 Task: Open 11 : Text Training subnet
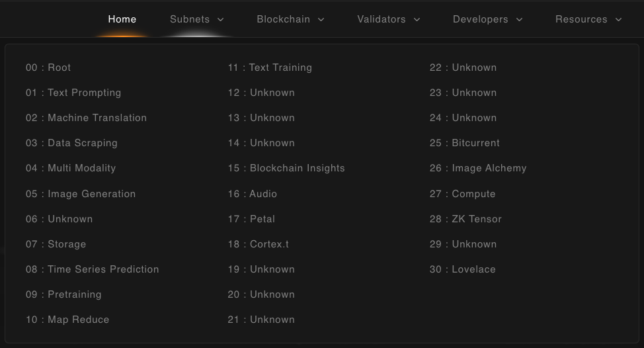pyautogui.click(x=270, y=67)
